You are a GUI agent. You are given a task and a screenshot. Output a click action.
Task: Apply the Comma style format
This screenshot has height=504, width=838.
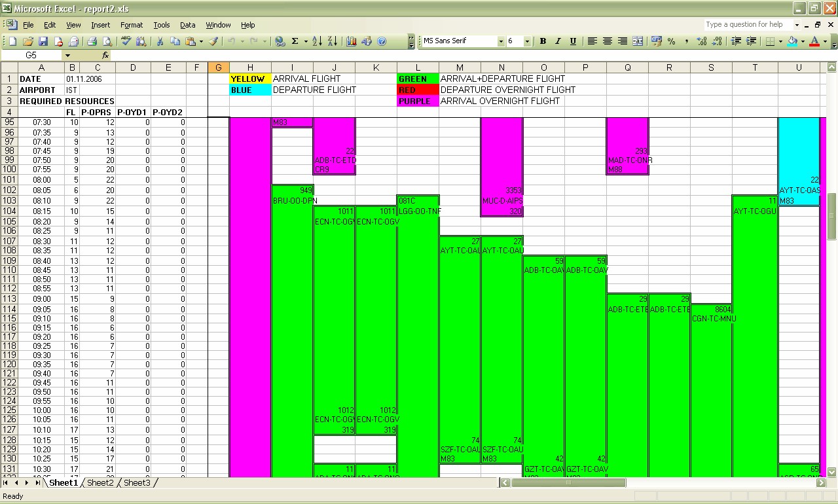click(687, 41)
